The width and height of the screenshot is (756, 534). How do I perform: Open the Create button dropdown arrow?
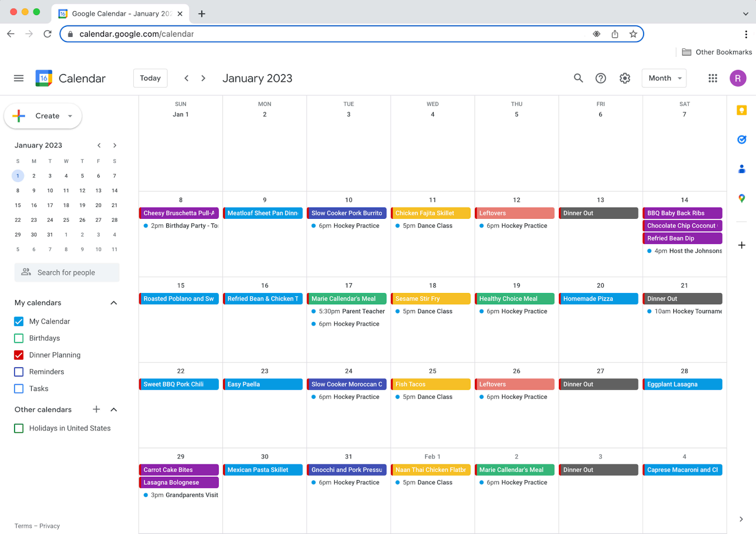[x=69, y=116]
